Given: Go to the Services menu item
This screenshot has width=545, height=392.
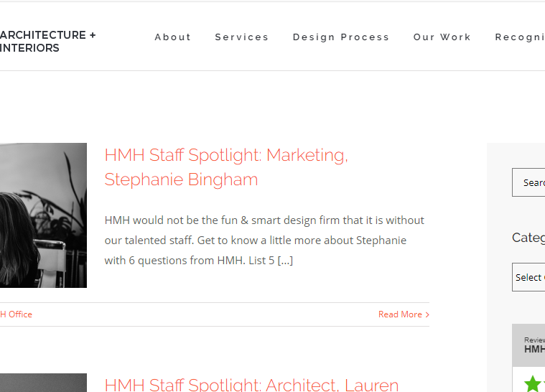Looking at the screenshot, I should click(242, 37).
